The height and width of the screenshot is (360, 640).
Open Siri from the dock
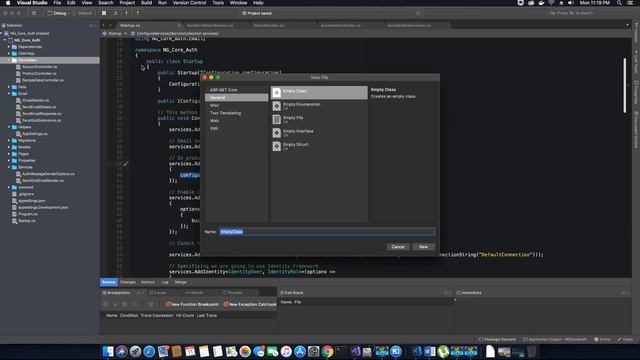(122, 351)
